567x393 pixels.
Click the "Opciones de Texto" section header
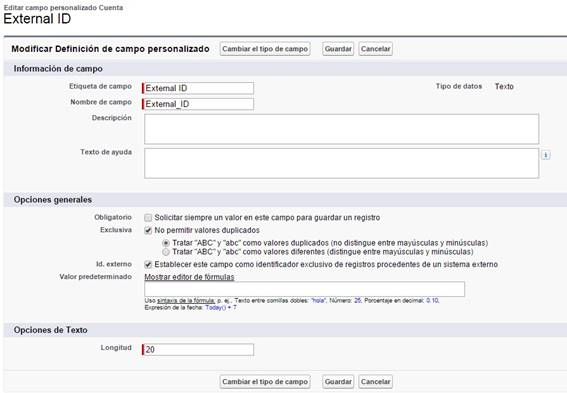pyautogui.click(x=51, y=330)
